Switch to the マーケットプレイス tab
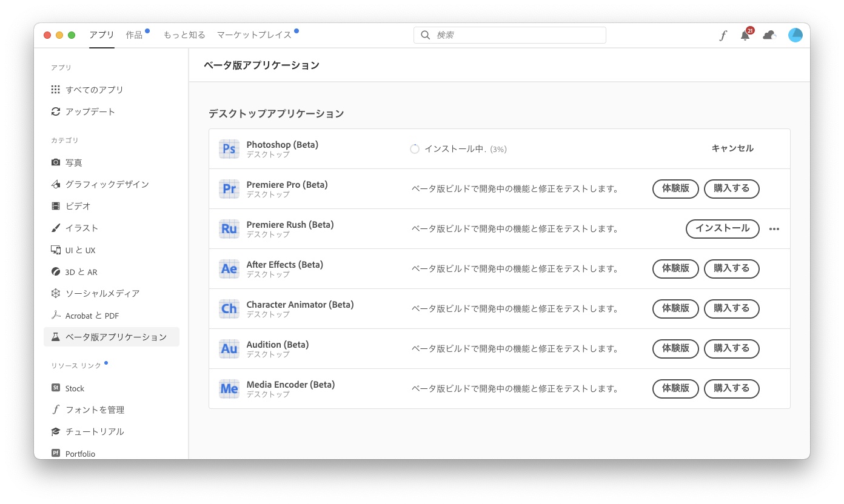Image resolution: width=844 pixels, height=504 pixels. (x=254, y=35)
